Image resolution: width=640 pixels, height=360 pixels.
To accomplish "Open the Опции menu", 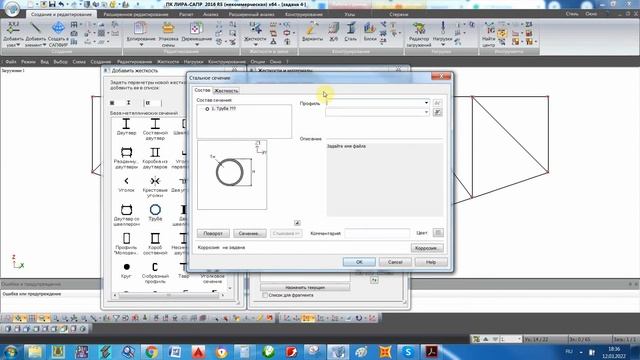I will coord(258,62).
